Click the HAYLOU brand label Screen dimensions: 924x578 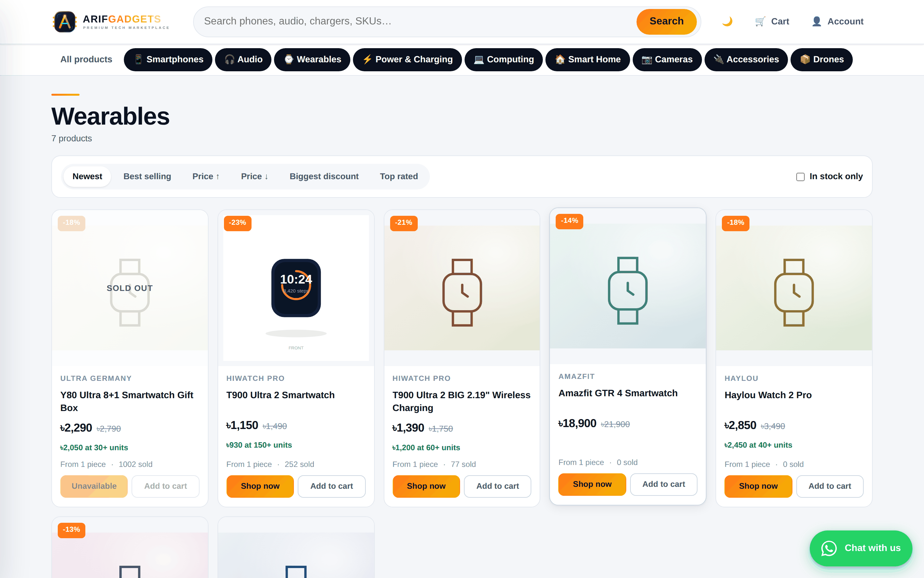tap(741, 379)
